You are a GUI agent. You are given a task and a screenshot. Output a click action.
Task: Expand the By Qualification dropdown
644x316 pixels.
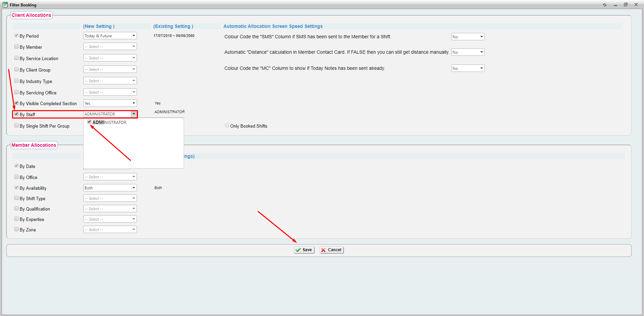(110, 209)
